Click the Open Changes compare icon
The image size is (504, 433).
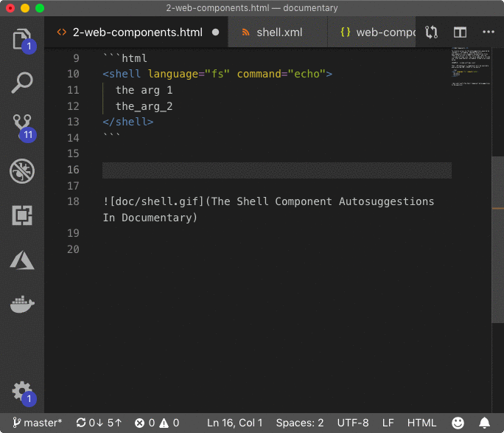pyautogui.click(x=431, y=32)
